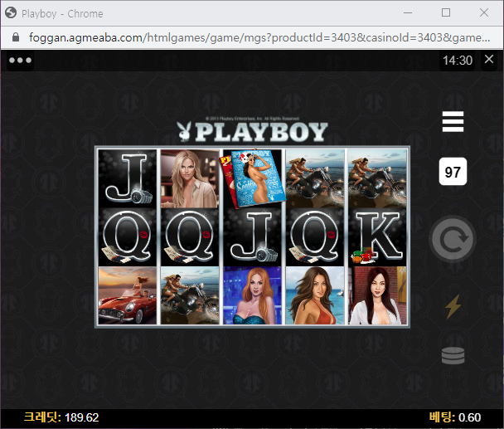Viewport: 504px width, 429px height.
Task: Open the hamburger menu icon
Action: point(453,122)
